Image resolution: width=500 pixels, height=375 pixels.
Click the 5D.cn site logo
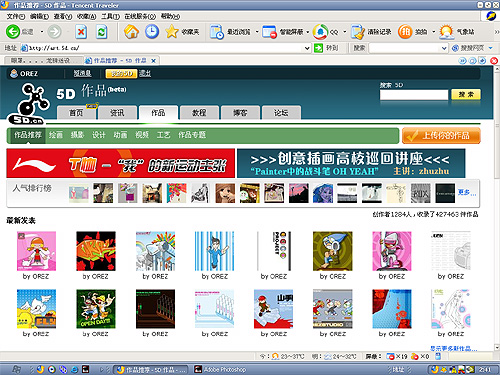(29, 104)
